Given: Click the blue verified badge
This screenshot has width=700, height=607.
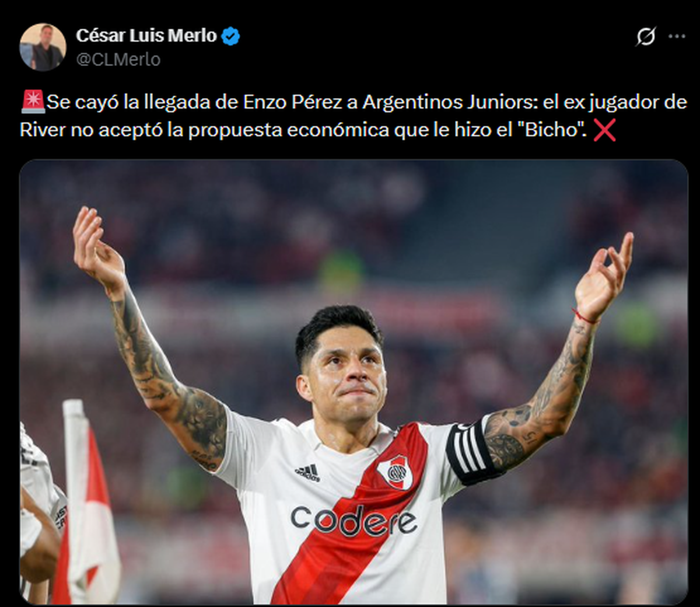Looking at the screenshot, I should pyautogui.click(x=231, y=36).
